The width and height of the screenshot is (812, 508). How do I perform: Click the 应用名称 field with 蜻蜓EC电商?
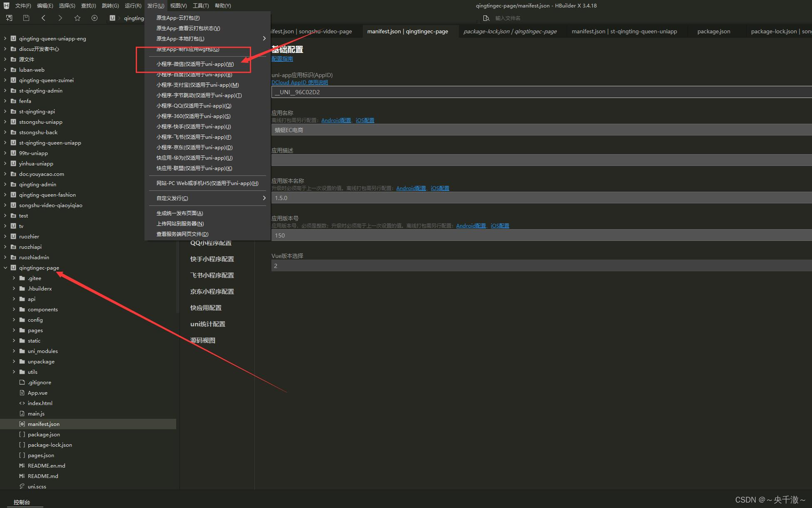tap(541, 130)
